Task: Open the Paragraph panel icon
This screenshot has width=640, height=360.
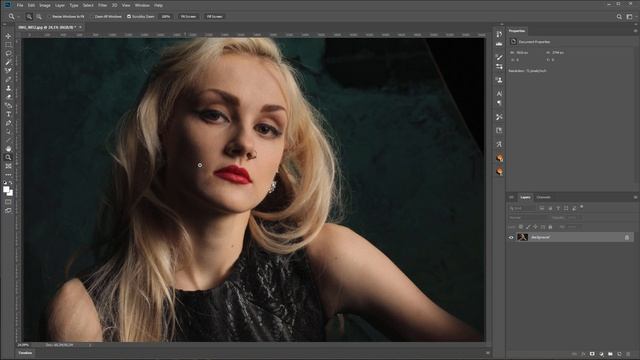Action: coord(499,103)
